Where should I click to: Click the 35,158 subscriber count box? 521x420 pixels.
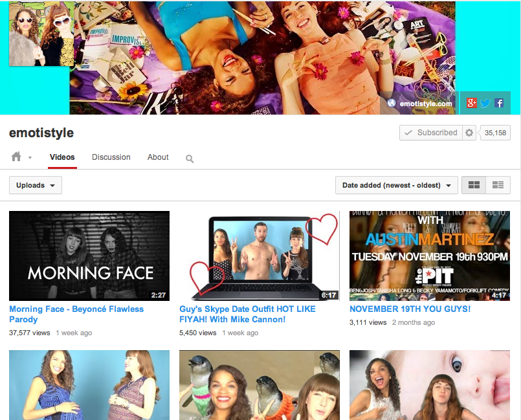pos(496,133)
